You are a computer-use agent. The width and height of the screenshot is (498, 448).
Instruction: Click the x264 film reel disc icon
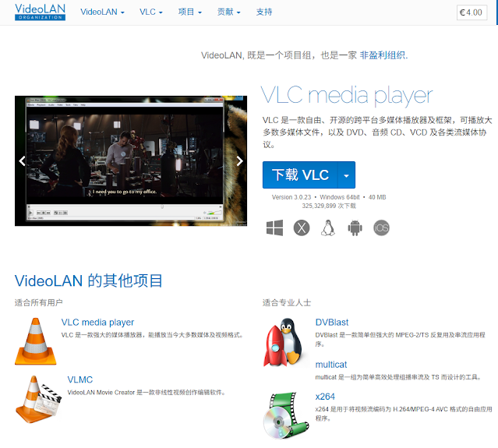285,415
